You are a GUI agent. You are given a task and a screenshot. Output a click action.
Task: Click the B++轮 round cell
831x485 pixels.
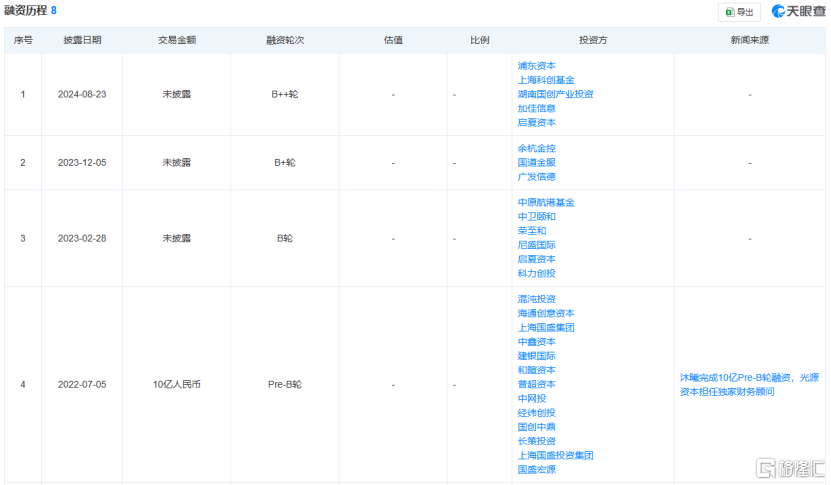coord(285,94)
